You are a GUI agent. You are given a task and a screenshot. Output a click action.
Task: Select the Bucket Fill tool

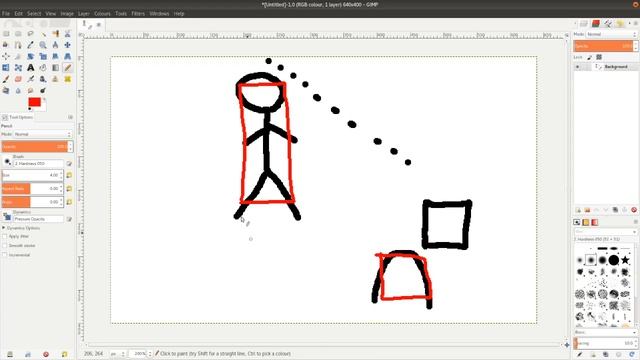(43, 68)
